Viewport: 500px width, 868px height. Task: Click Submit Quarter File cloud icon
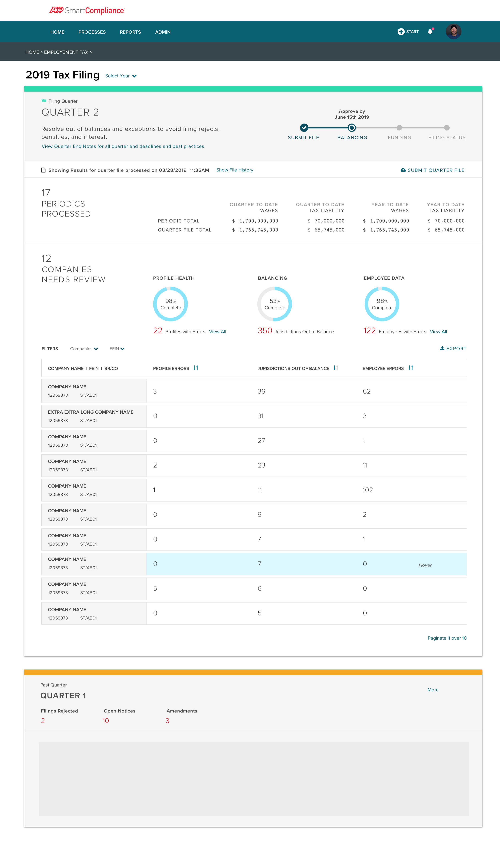coord(403,170)
